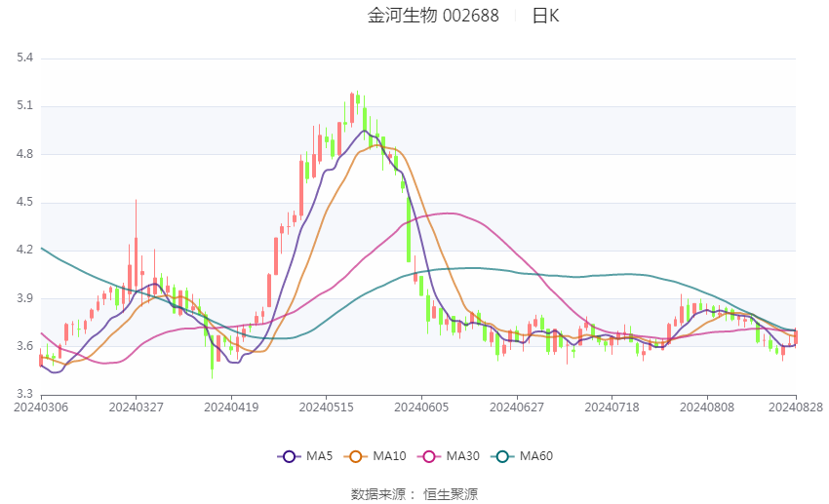Click the 日K label in title
The image size is (829, 504).
[545, 16]
